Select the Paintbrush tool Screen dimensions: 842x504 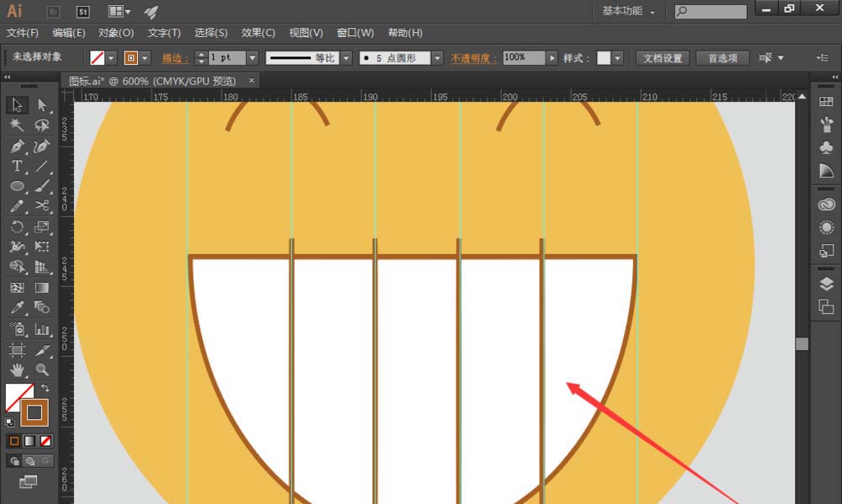point(42,186)
